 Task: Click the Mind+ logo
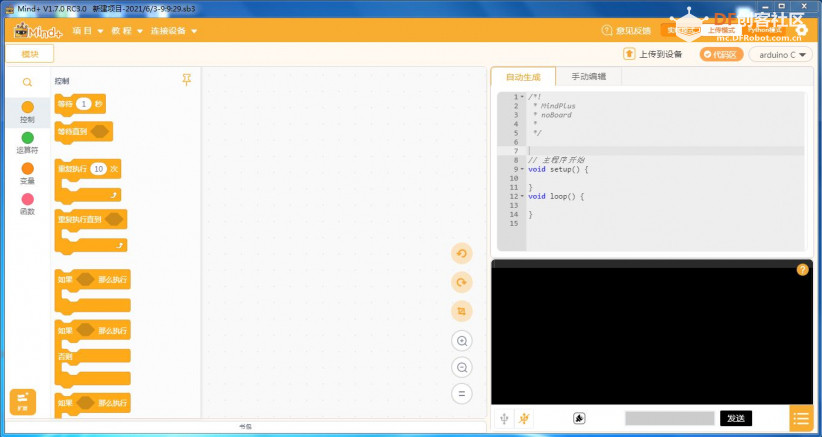click(x=38, y=31)
